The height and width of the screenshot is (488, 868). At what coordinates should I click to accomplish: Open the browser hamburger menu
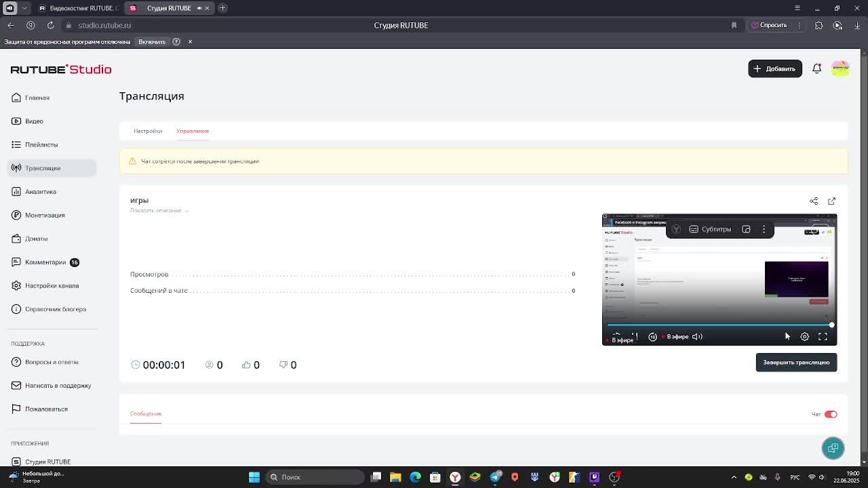point(797,8)
